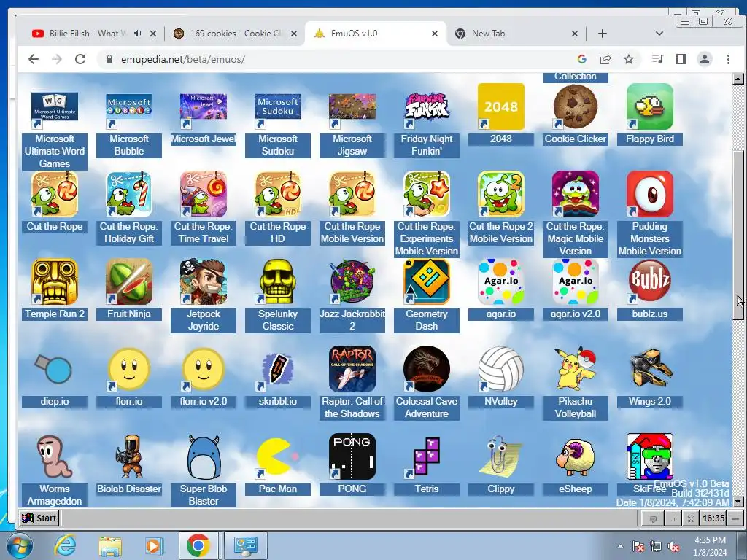Open PONG game icon
Viewport: 747px width, 560px height.
point(352,457)
